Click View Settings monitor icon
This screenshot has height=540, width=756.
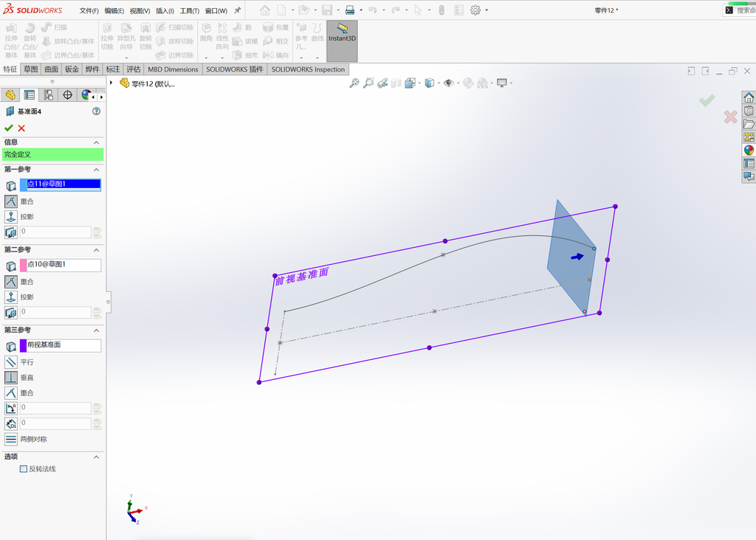[502, 83]
